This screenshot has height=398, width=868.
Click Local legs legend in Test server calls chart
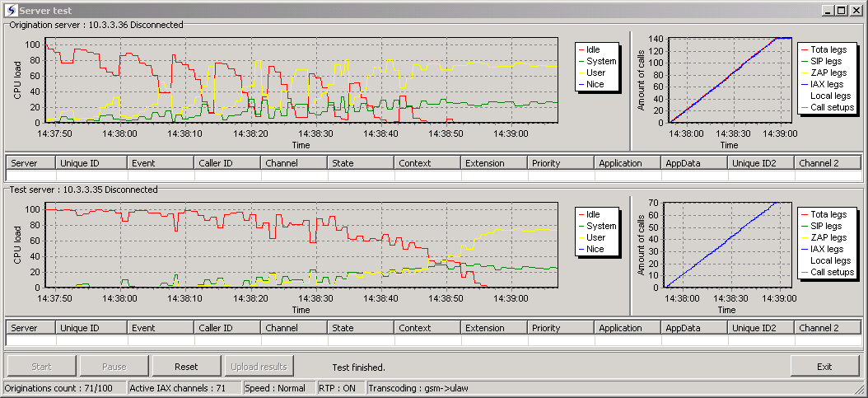(830, 260)
